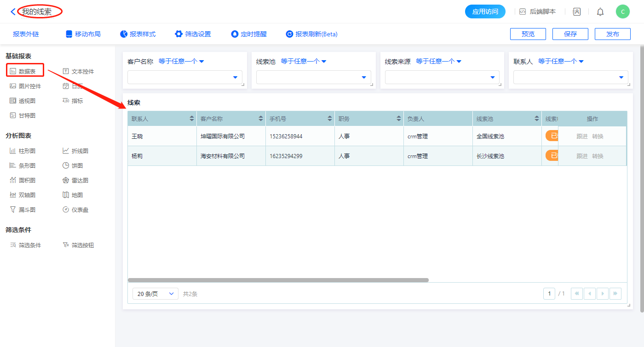Sort by 线索池 column header
The width and height of the screenshot is (644, 347).
[x=537, y=119]
